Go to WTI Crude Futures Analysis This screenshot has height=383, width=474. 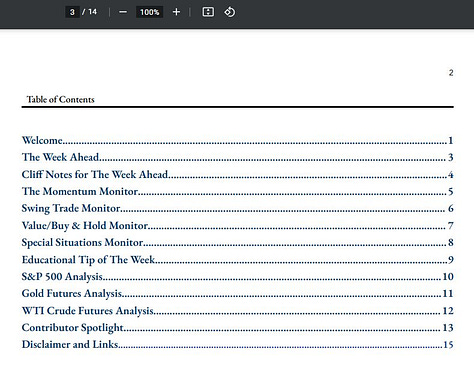coord(237,311)
